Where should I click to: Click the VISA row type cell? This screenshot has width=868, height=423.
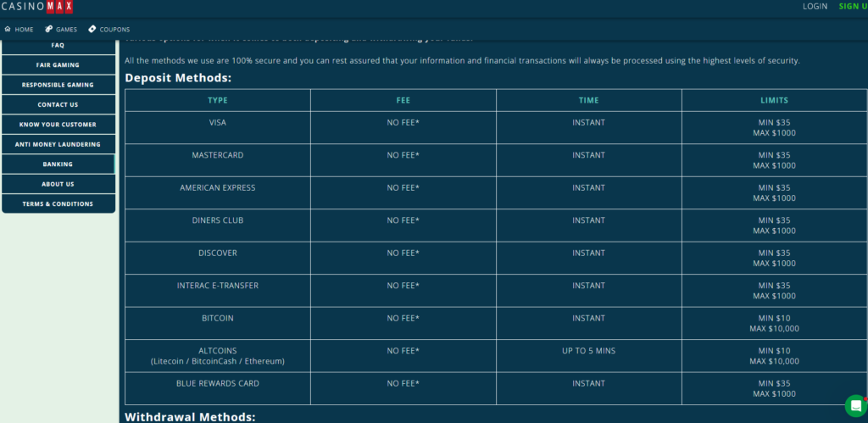pos(218,128)
